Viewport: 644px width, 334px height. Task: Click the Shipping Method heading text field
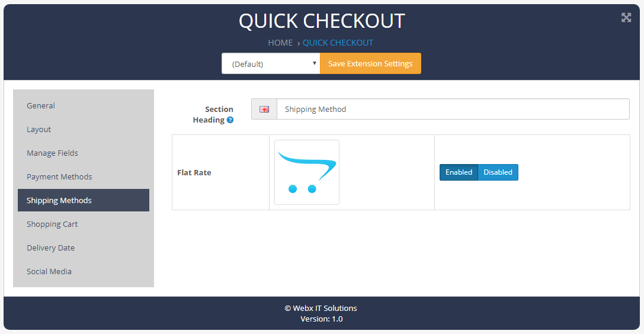[x=453, y=110]
